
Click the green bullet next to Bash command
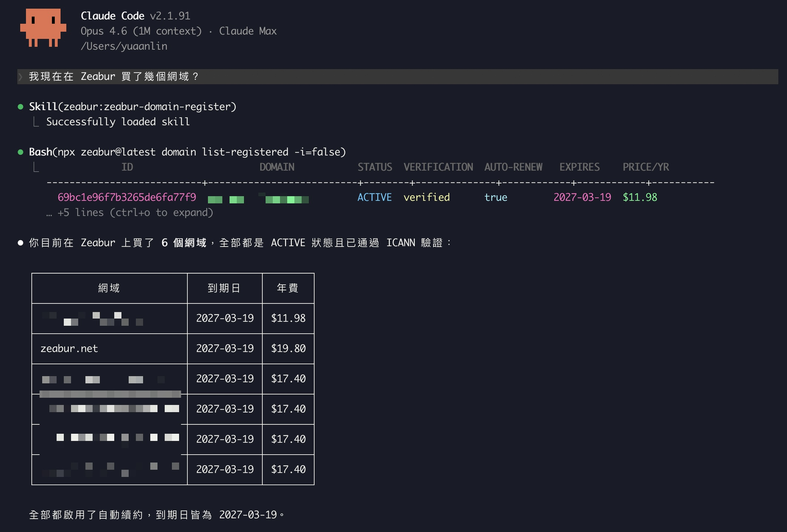(x=20, y=152)
